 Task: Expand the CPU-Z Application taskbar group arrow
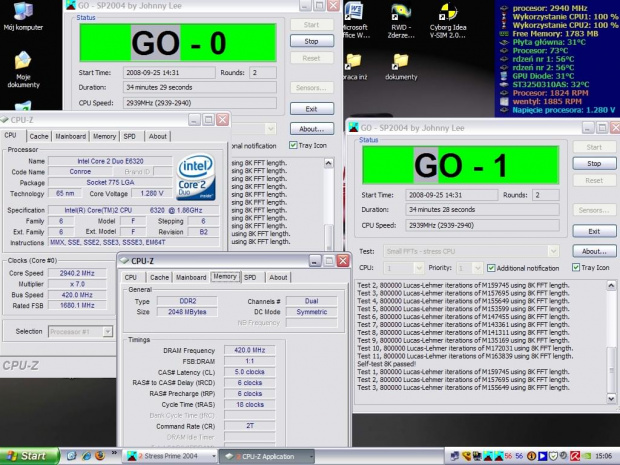coord(311,456)
